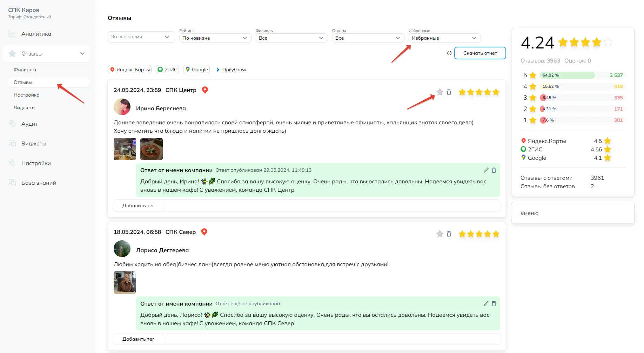
Task: Open the За всё время period dropdown
Action: point(141,37)
